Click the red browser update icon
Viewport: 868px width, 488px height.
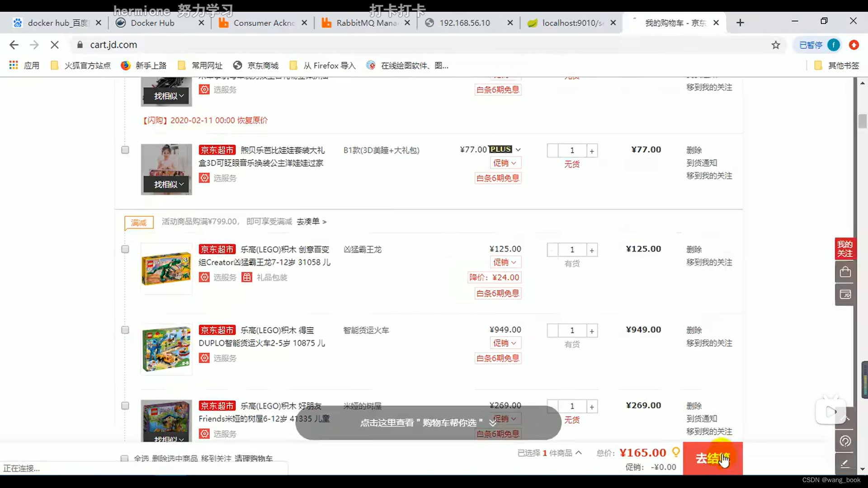[854, 45]
